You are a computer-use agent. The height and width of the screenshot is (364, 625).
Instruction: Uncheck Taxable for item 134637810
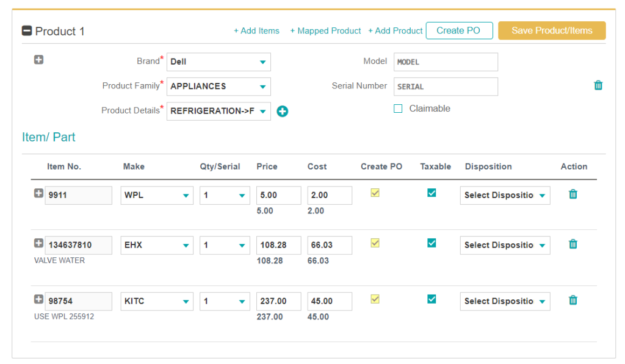432,243
